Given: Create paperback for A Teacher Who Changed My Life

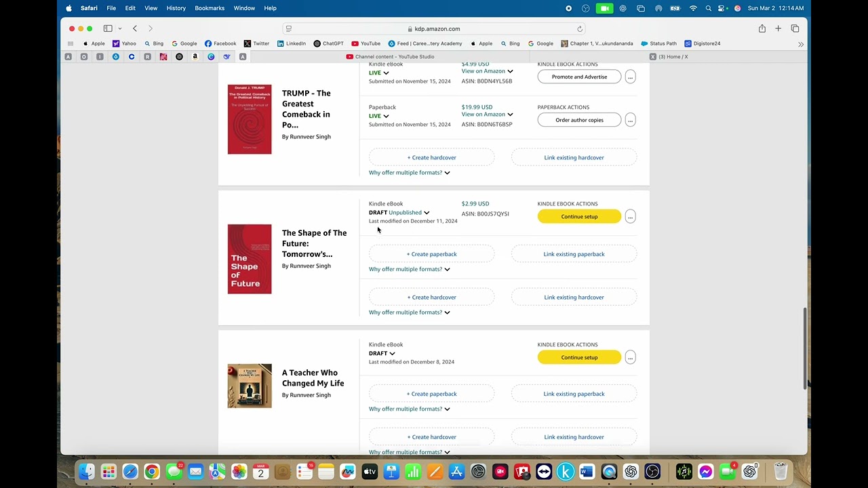Looking at the screenshot, I should (432, 394).
